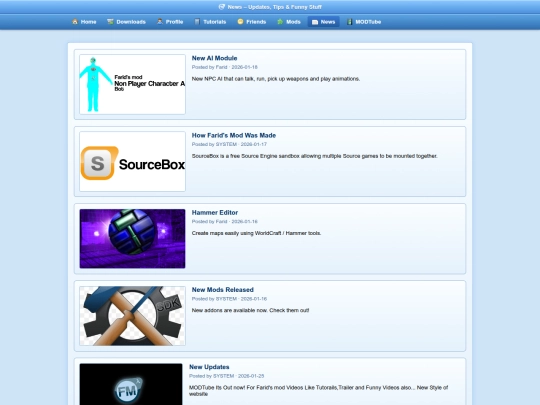Screen dimensions: 540x405
Task: Click 'MODTube Its Out now!' description text
Action: pyautogui.click(x=319, y=391)
